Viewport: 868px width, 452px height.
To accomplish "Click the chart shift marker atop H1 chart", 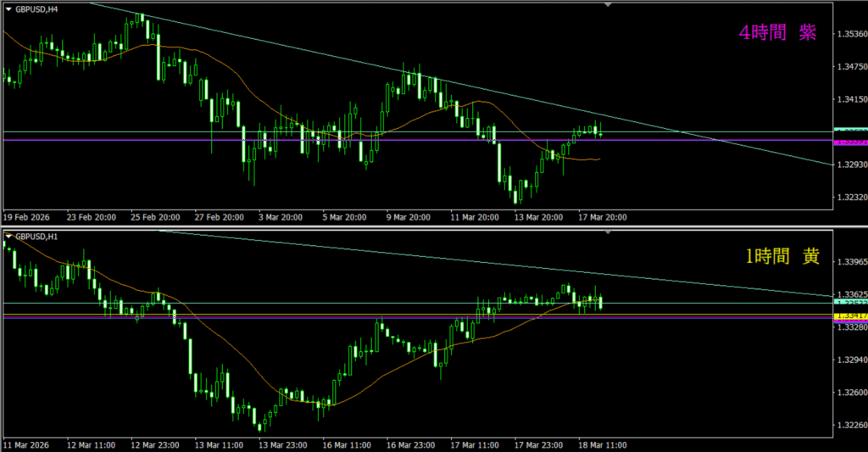I will (607, 230).
